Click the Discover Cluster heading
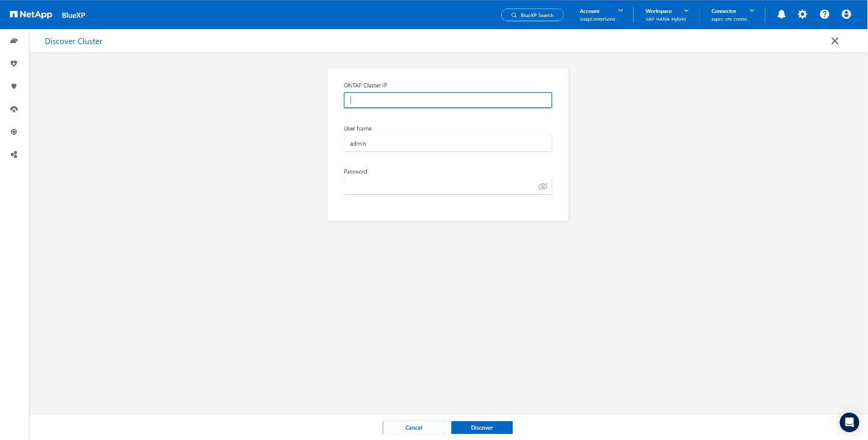The height and width of the screenshot is (440, 868). click(x=73, y=41)
